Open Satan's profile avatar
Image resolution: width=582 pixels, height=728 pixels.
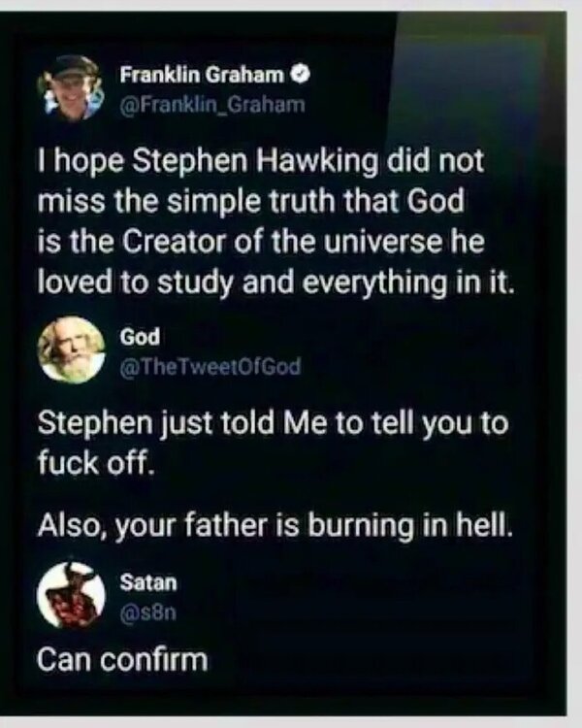[71, 595]
